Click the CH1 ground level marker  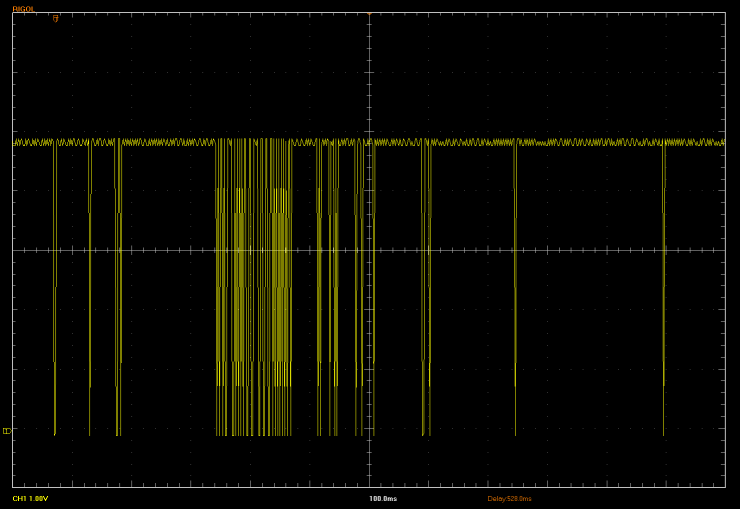[x=7, y=431]
